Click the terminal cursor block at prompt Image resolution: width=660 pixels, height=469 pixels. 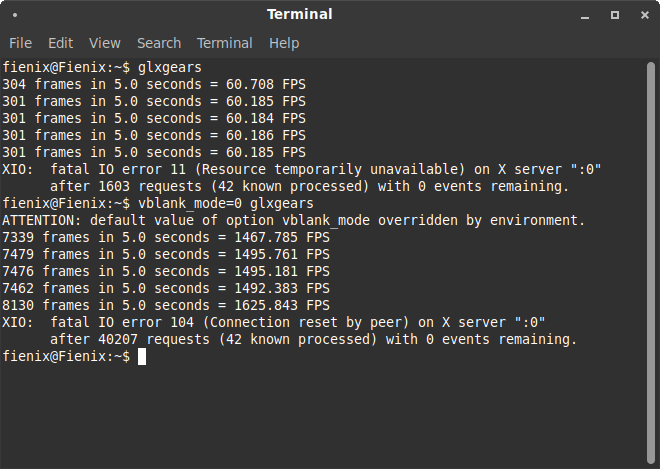(x=142, y=357)
